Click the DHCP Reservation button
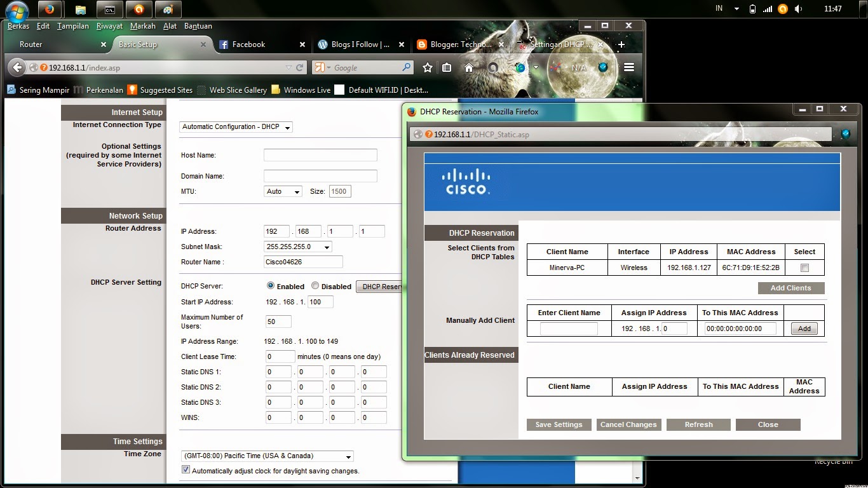This screenshot has height=488, width=868. tap(379, 287)
